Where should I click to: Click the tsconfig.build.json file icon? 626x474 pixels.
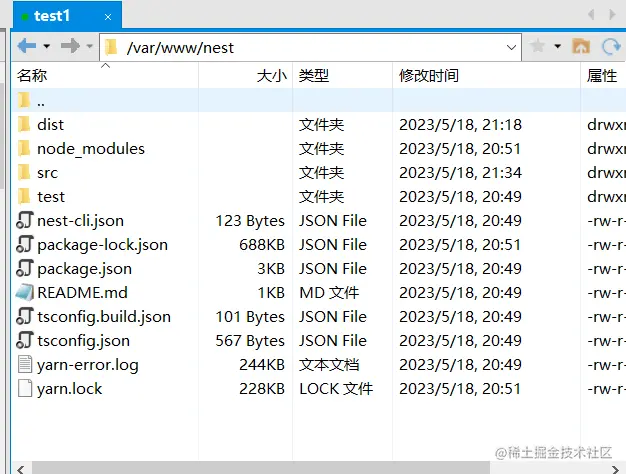pos(24,316)
